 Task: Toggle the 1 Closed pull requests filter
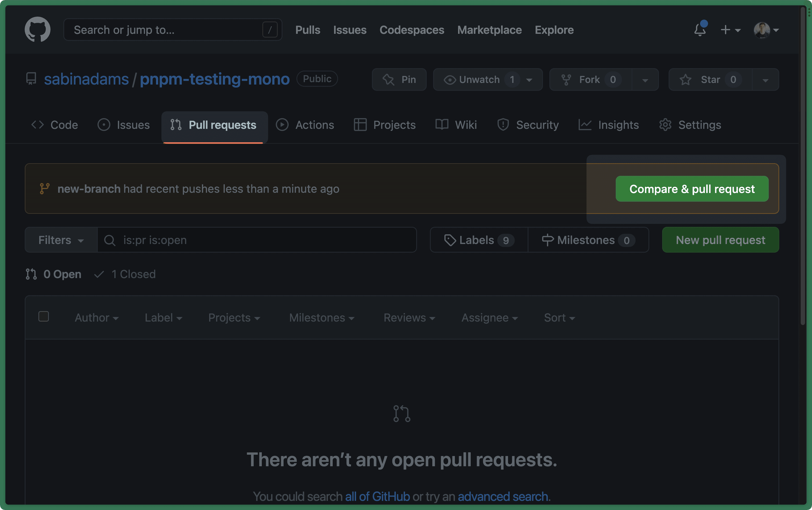[124, 274]
